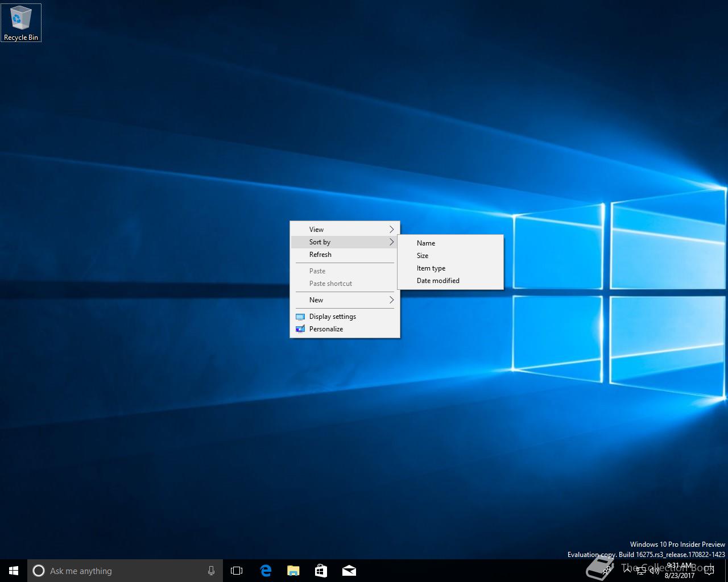Image resolution: width=728 pixels, height=582 pixels.
Task: Expand the Sort by submenu arrow
Action: point(391,242)
